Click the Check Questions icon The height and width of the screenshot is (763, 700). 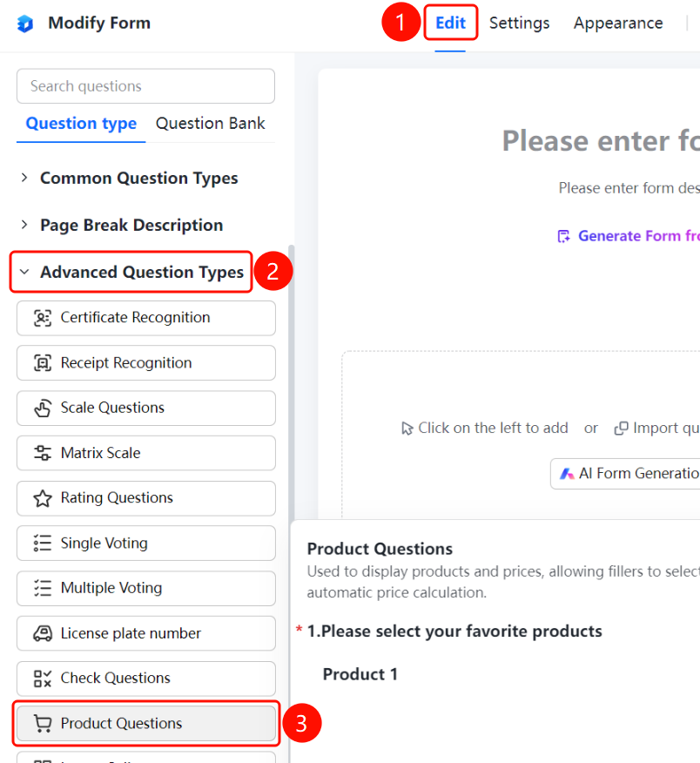coord(43,679)
